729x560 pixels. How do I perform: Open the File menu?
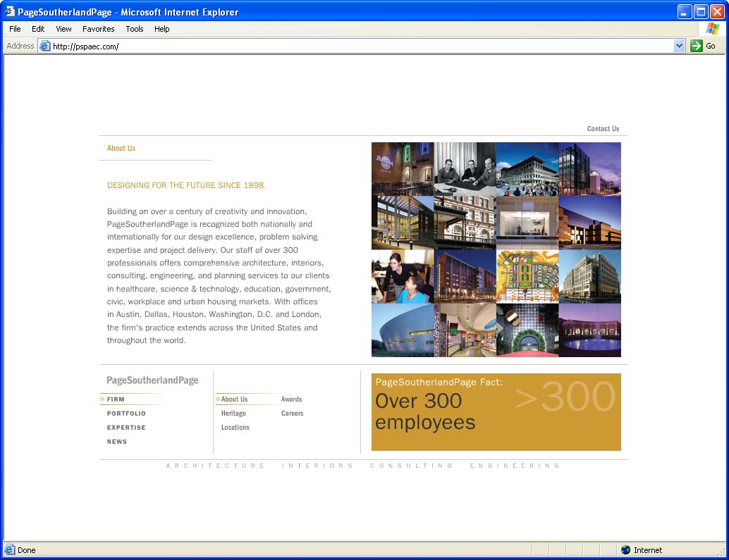tap(15, 29)
